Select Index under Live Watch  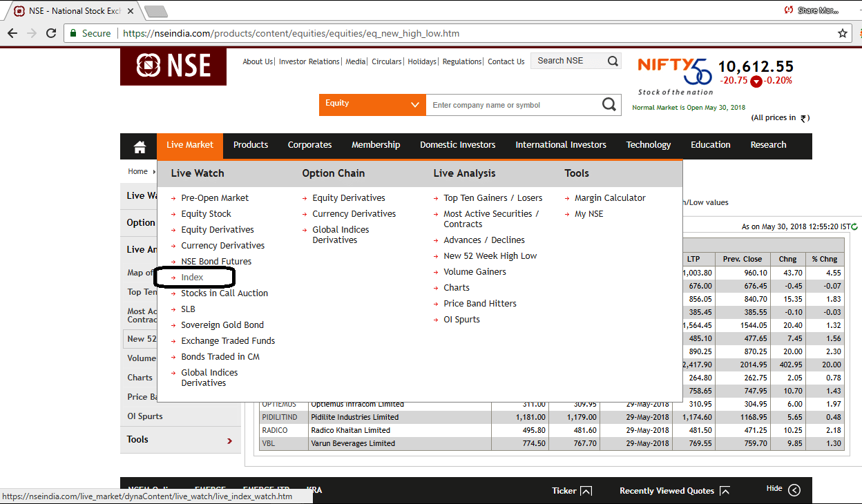(x=192, y=278)
